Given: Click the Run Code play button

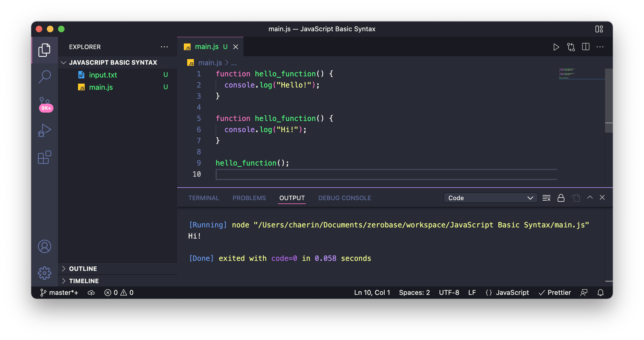Looking at the screenshot, I should 556,47.
